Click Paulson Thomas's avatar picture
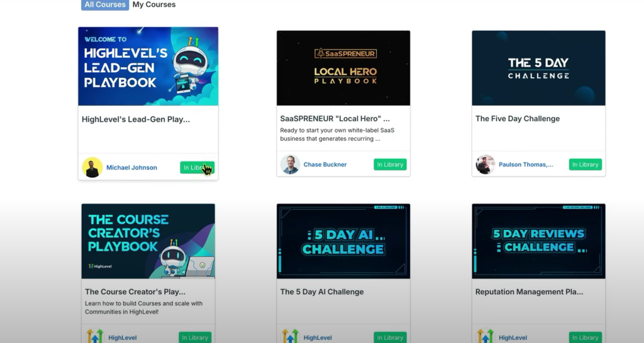644x343 pixels. 486,165
